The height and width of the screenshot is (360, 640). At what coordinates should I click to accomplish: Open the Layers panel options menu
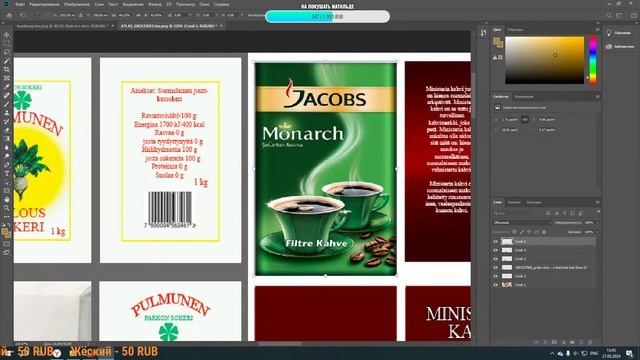(598, 202)
